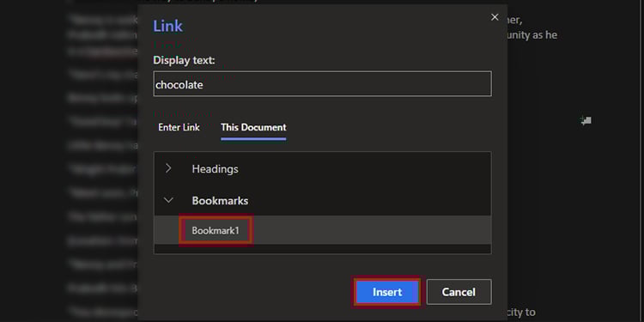Select the Bookmarks label in the list
Screen dimensions: 644x322
tap(220, 201)
